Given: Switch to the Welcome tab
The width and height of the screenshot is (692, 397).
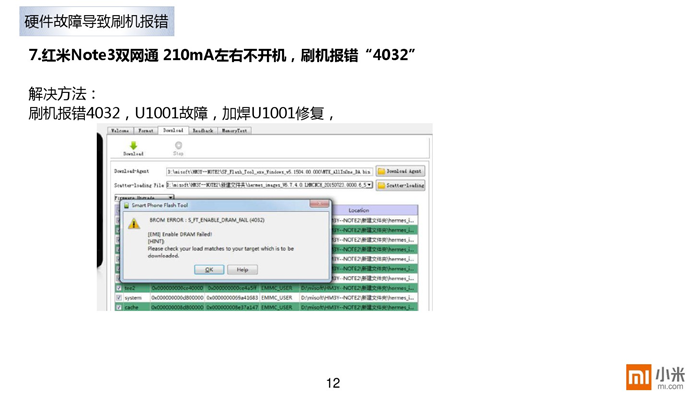Looking at the screenshot, I should 120,131.
